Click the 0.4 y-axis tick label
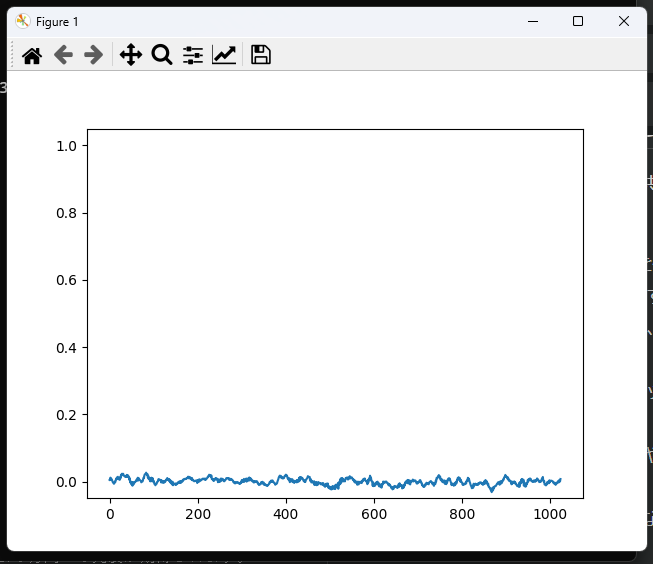The height and width of the screenshot is (564, 653). 66,348
